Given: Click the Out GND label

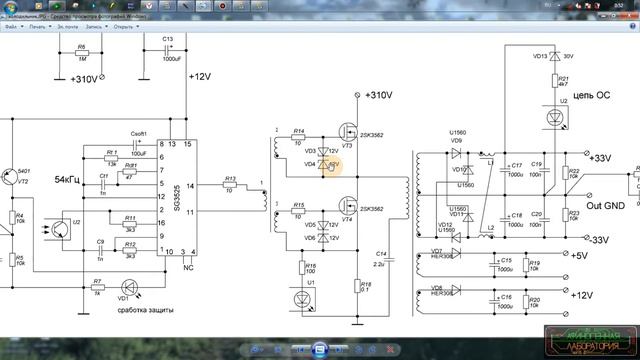Looking at the screenshot, I should pos(605,206).
